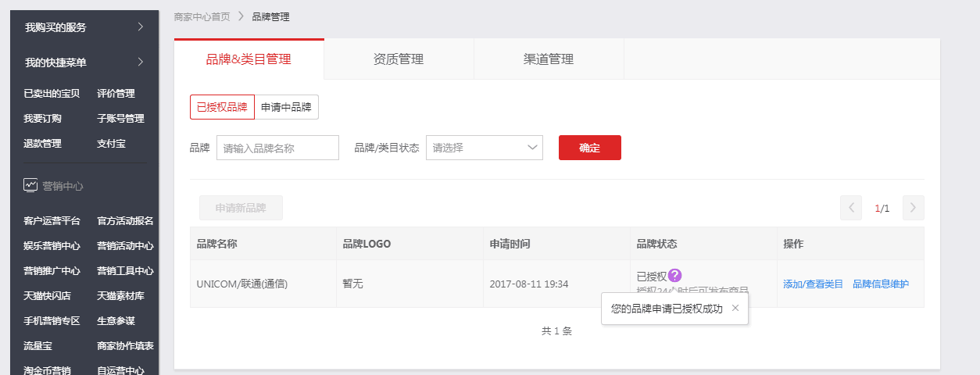Screen dimensions: 980x375
Task: Go to the previous page arrow
Action: [851, 208]
